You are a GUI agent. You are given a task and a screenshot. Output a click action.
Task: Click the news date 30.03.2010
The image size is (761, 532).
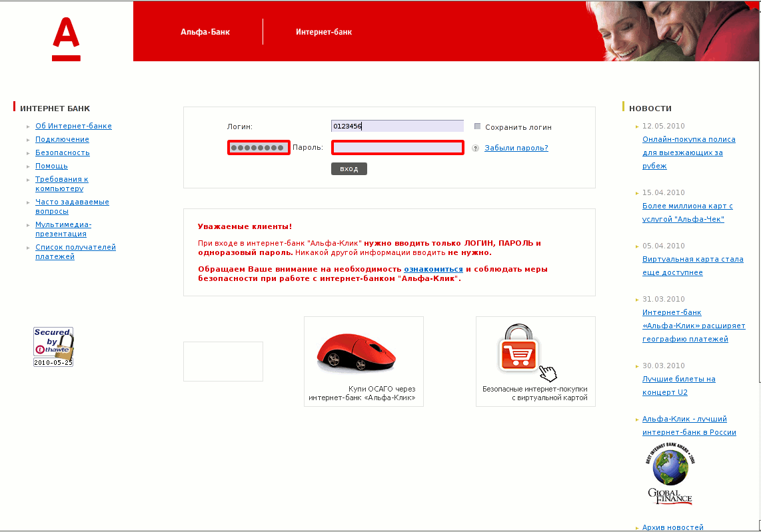click(x=663, y=366)
